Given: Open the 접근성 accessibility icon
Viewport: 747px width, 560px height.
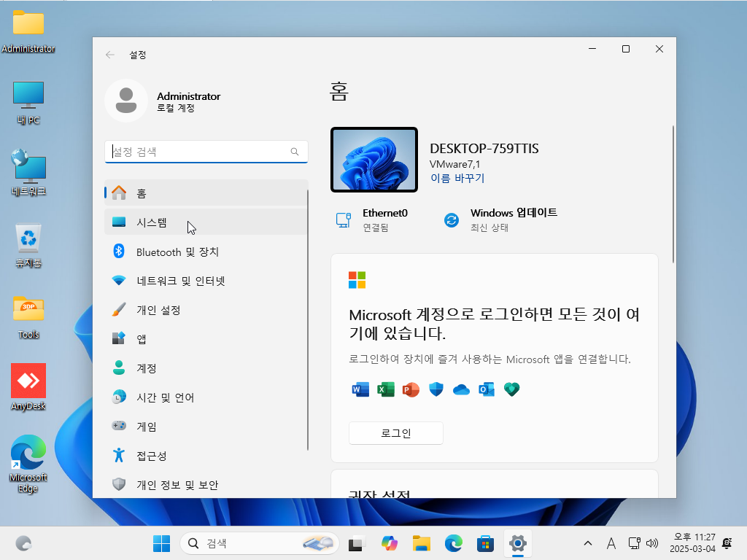Looking at the screenshot, I should pyautogui.click(x=119, y=455).
